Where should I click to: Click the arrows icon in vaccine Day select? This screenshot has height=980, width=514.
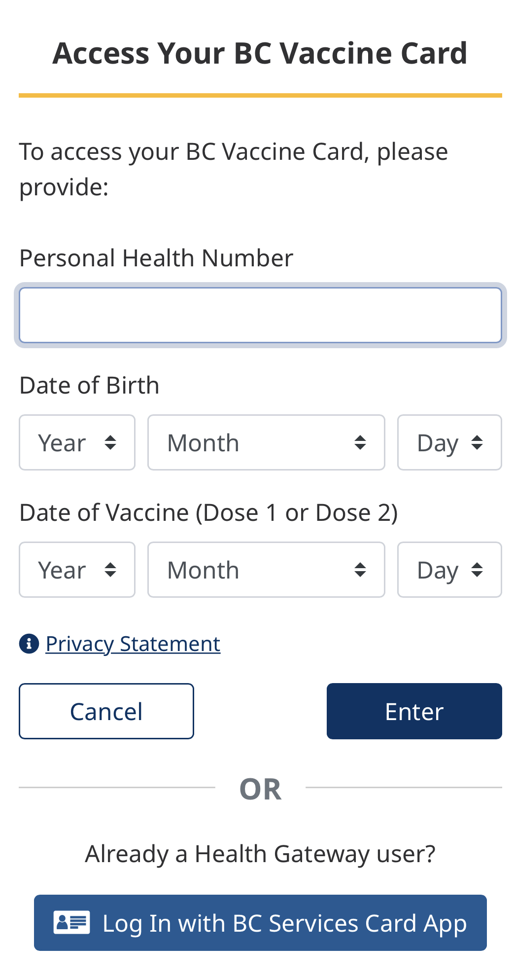[x=477, y=570]
